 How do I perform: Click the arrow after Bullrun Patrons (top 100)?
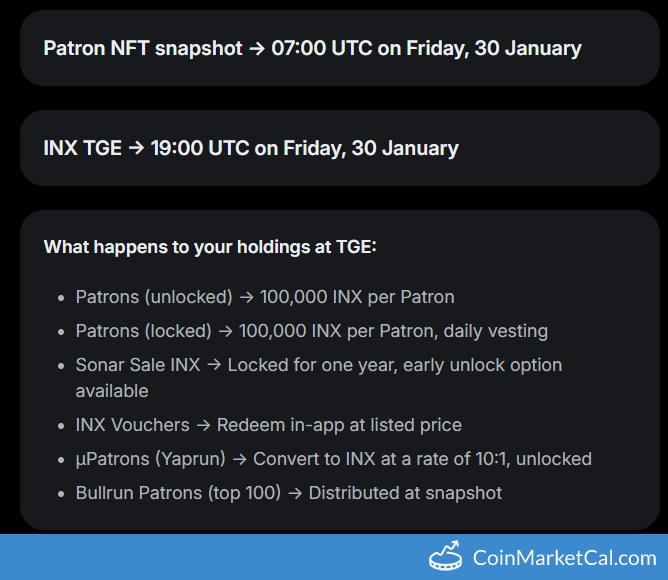(x=295, y=493)
